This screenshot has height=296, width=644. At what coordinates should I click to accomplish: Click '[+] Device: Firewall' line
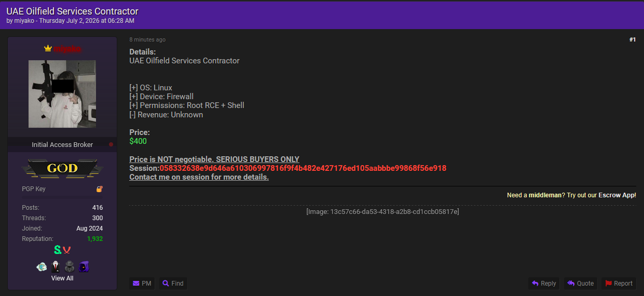click(x=161, y=97)
